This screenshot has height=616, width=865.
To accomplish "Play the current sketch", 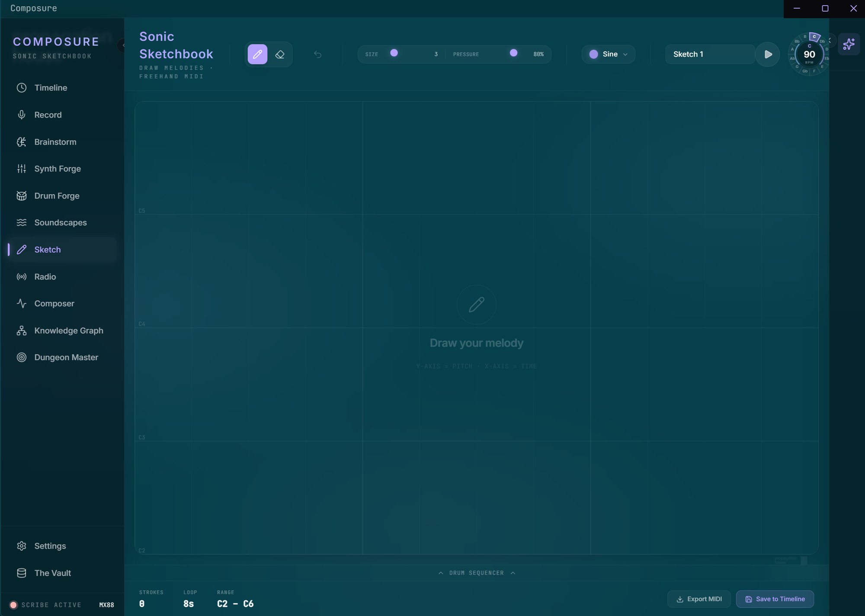I will [768, 54].
